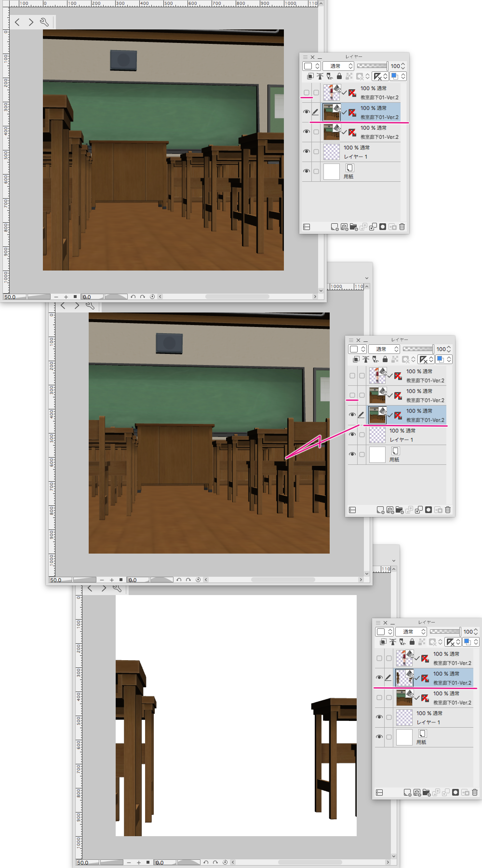Hide the selected desk layer in bottom panel
This screenshot has height=868, width=482.
tap(379, 678)
